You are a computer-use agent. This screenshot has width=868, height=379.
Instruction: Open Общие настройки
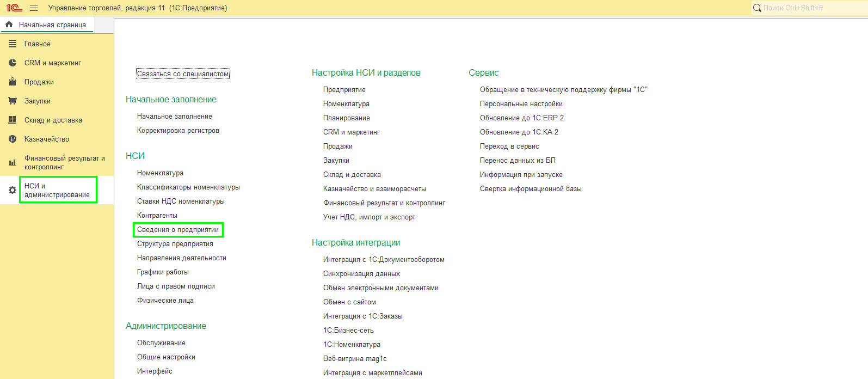[x=166, y=357]
